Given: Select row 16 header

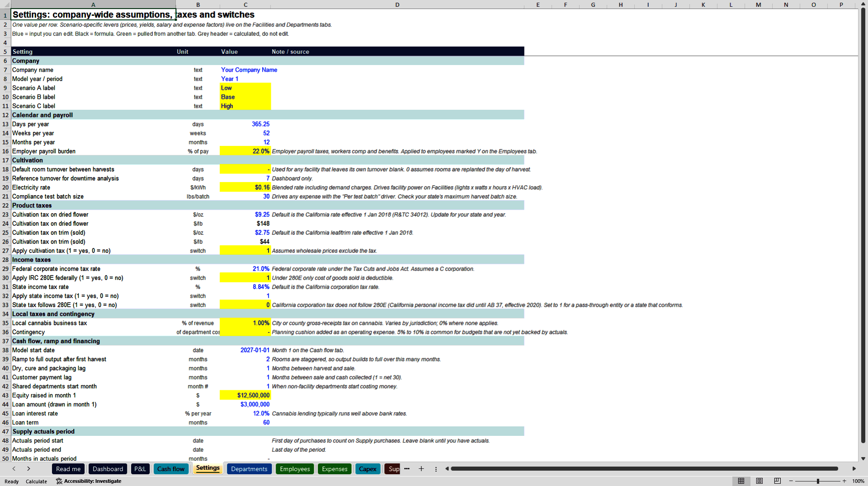Looking at the screenshot, I should coord(5,151).
